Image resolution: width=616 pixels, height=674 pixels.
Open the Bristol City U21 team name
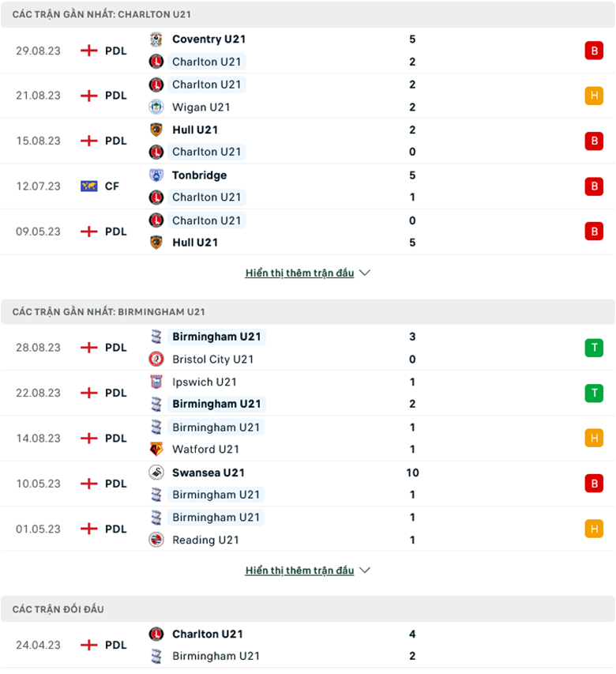[x=212, y=359]
